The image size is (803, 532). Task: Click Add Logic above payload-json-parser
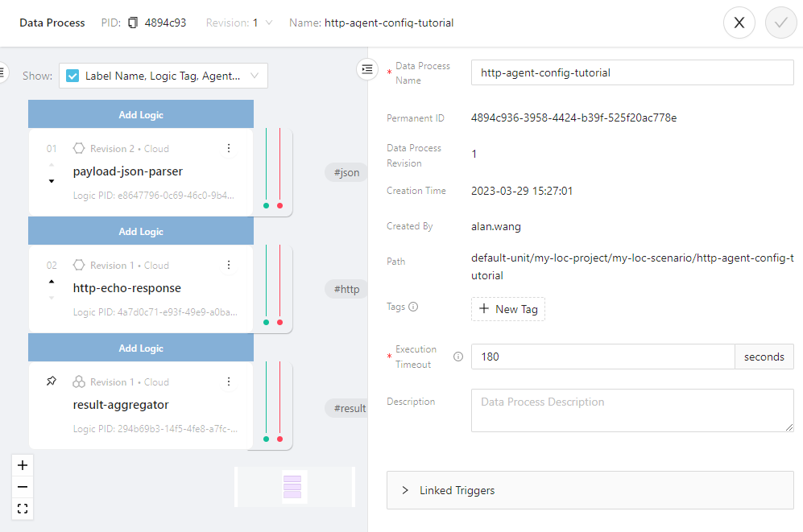[141, 114]
